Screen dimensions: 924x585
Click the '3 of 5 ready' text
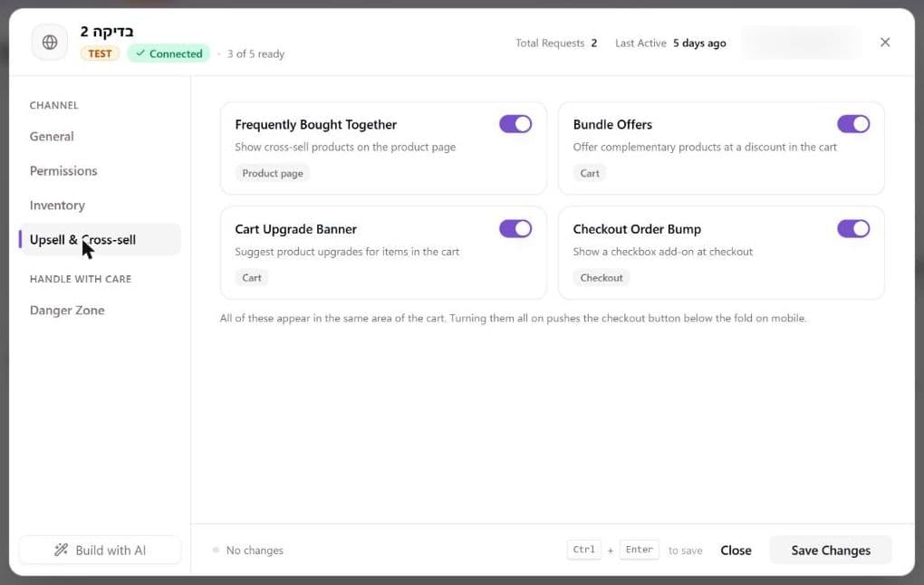click(x=255, y=53)
